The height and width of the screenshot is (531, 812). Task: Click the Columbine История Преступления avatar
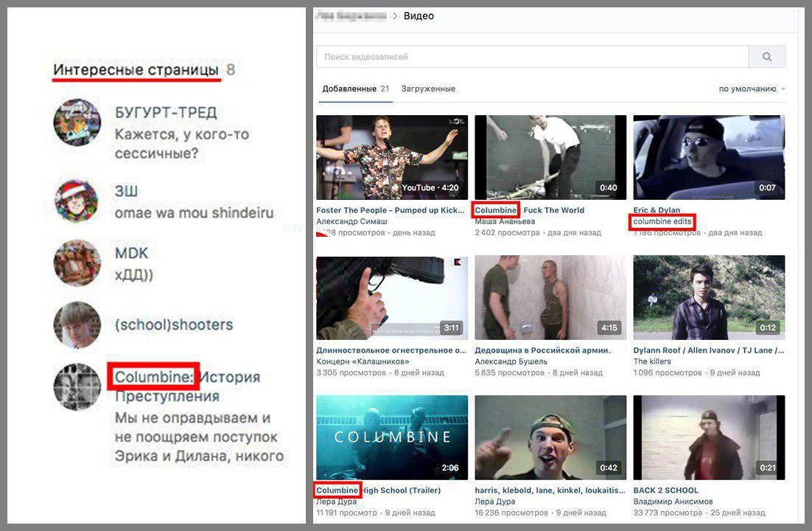pyautogui.click(x=77, y=387)
